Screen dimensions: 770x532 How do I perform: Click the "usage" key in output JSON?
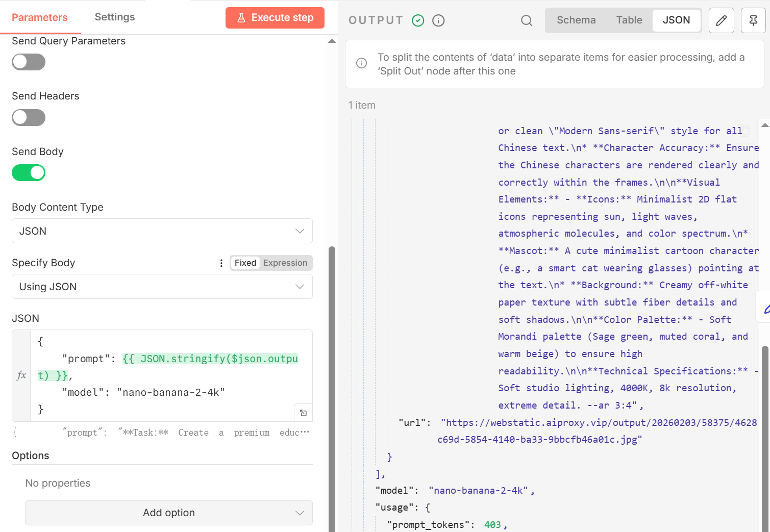click(395, 508)
